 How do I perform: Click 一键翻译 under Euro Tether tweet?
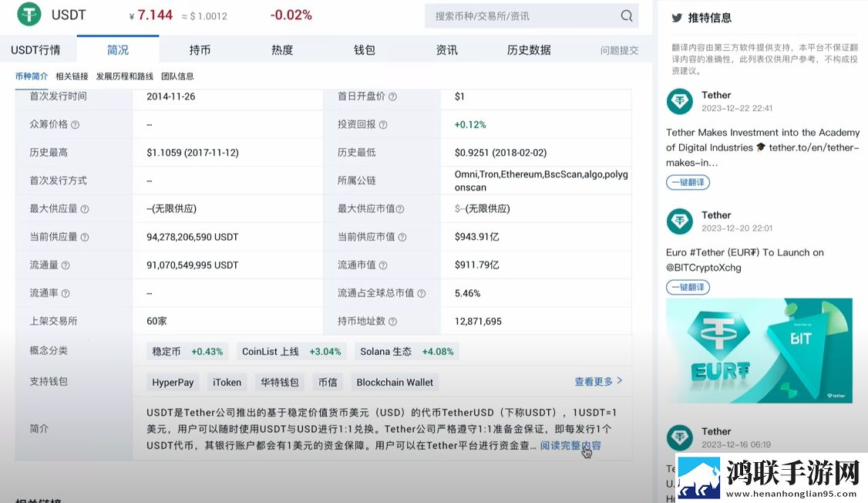pos(688,287)
